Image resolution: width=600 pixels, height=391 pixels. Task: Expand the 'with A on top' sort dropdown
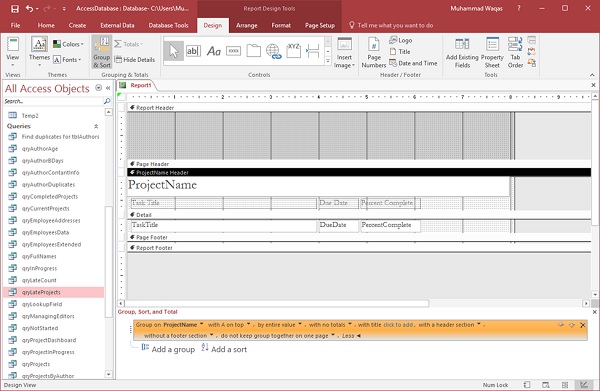[x=228, y=325]
